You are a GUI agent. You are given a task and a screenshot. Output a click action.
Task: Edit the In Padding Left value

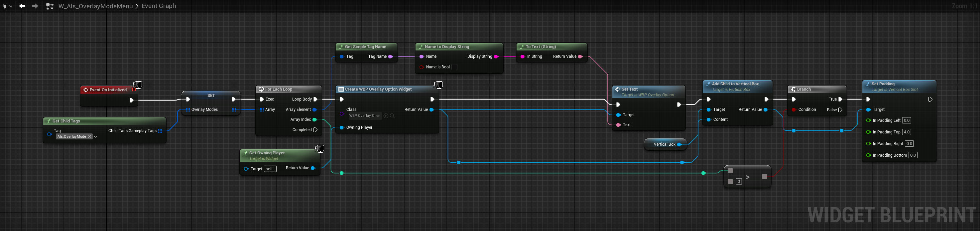pyautogui.click(x=907, y=120)
